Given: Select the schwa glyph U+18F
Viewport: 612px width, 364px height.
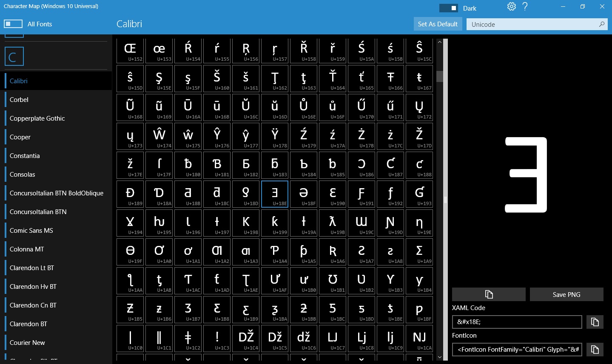Looking at the screenshot, I should (304, 194).
